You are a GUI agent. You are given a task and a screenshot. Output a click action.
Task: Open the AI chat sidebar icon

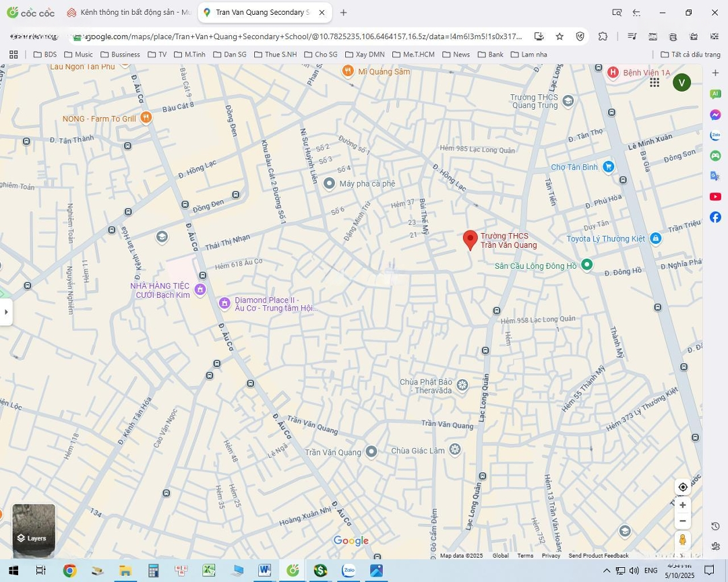coord(715,94)
